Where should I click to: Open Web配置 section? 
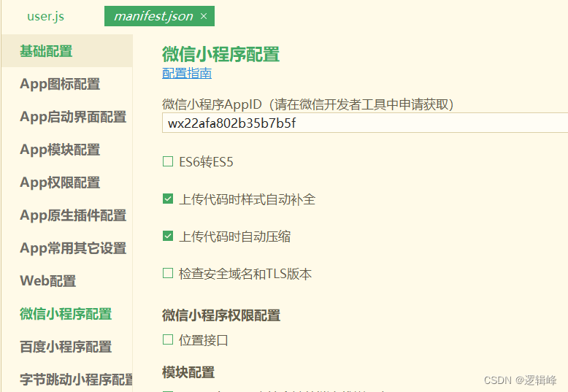(47, 281)
